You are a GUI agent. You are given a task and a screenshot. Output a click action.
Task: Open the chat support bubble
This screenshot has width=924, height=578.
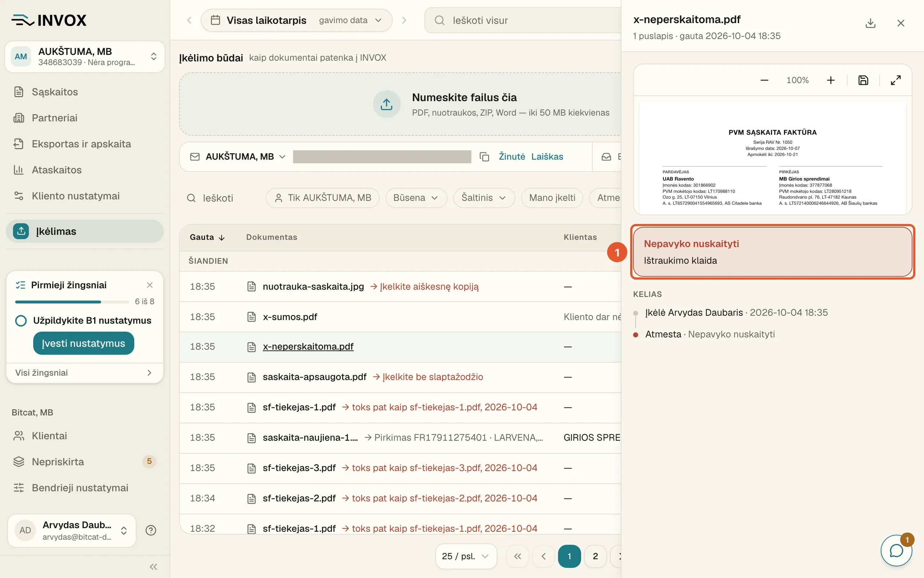896,551
